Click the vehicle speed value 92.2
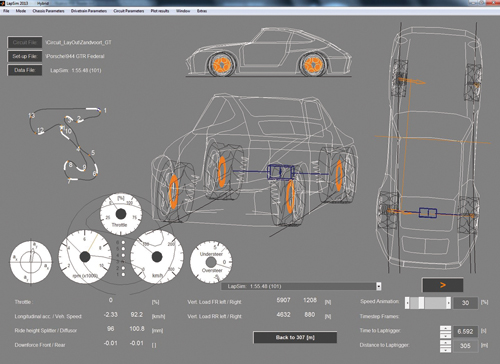 pyautogui.click(x=137, y=315)
